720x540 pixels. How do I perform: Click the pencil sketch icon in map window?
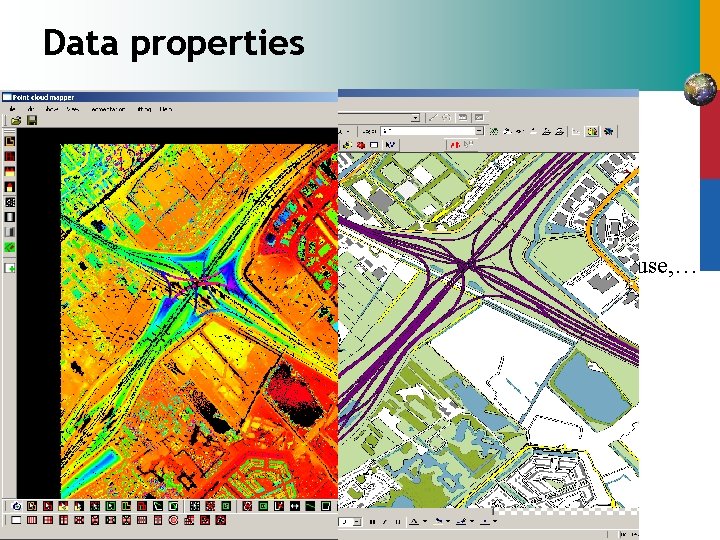433,118
